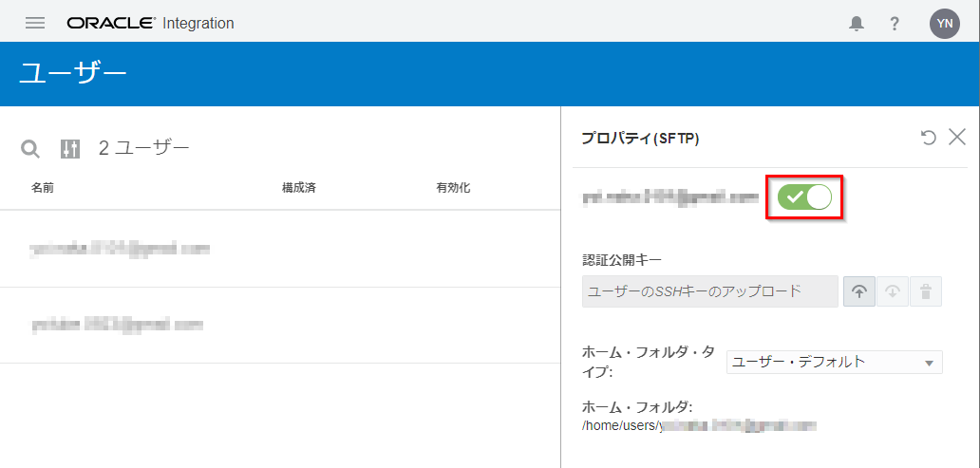This screenshot has height=468, width=980.
Task: Toggle the SFTP user enabled switch
Action: pos(804,197)
